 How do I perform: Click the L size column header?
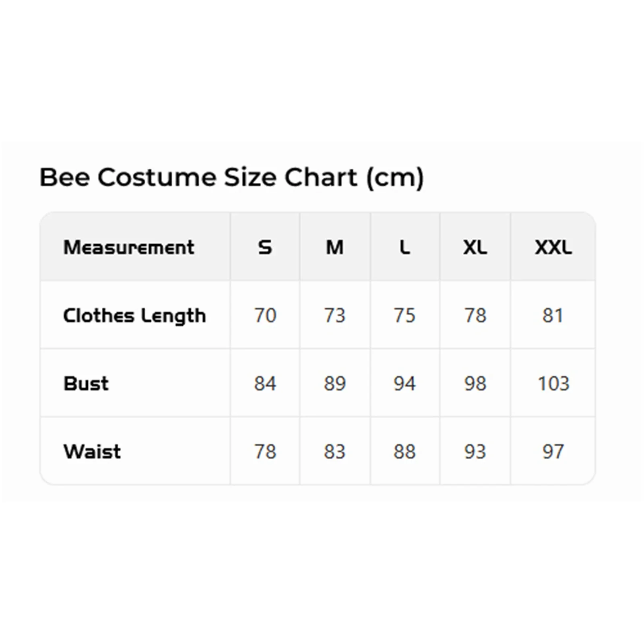[405, 247]
